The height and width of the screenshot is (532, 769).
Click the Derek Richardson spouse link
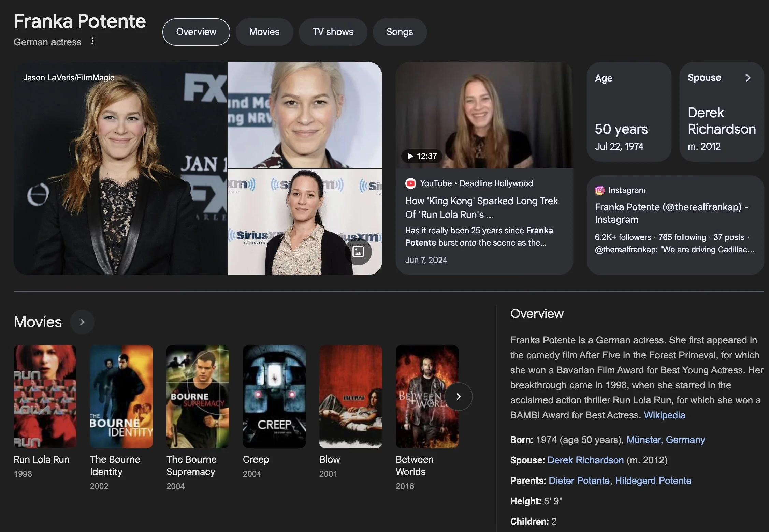tap(585, 460)
